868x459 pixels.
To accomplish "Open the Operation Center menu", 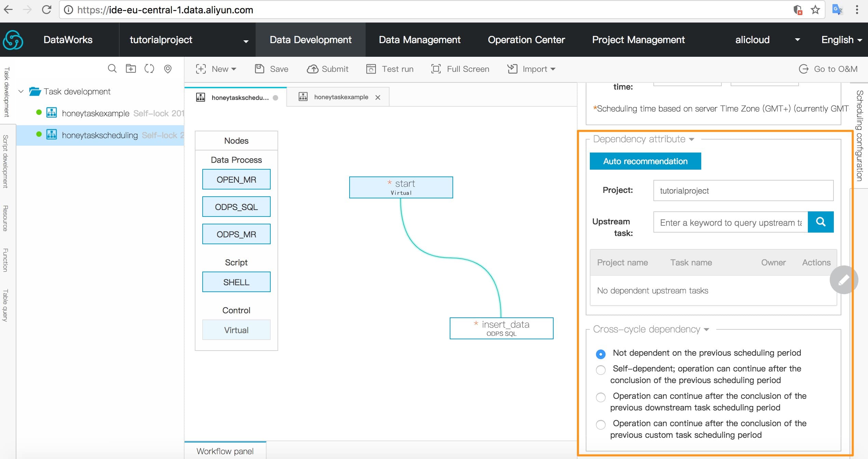I will 526,40.
